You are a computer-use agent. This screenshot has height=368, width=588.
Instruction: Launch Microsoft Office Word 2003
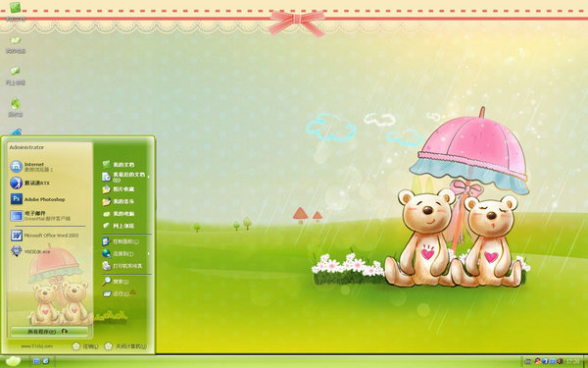click(45, 236)
